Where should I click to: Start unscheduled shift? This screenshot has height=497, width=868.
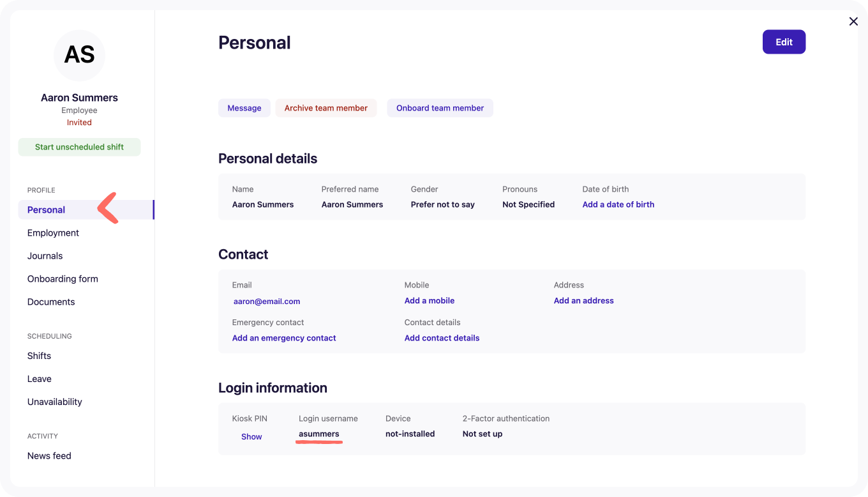[79, 147]
